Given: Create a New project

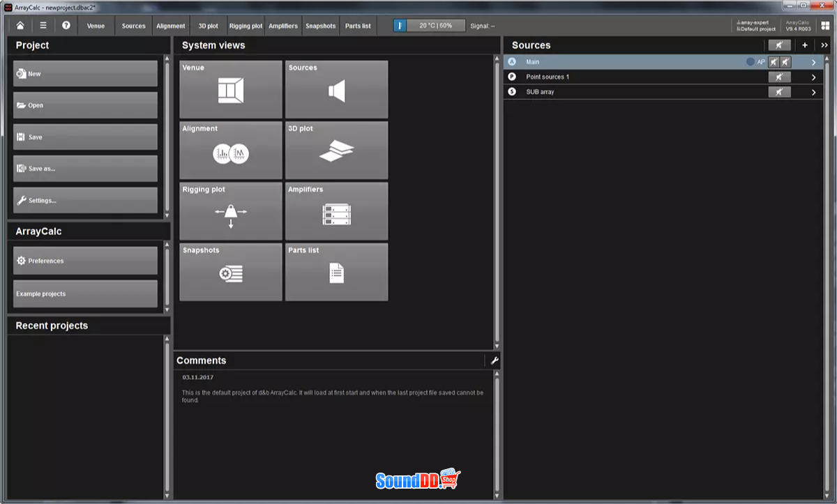Looking at the screenshot, I should tap(85, 74).
